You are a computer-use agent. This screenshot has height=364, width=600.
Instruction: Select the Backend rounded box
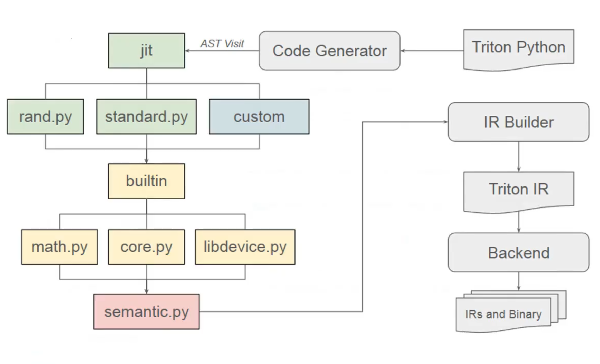pos(519,252)
